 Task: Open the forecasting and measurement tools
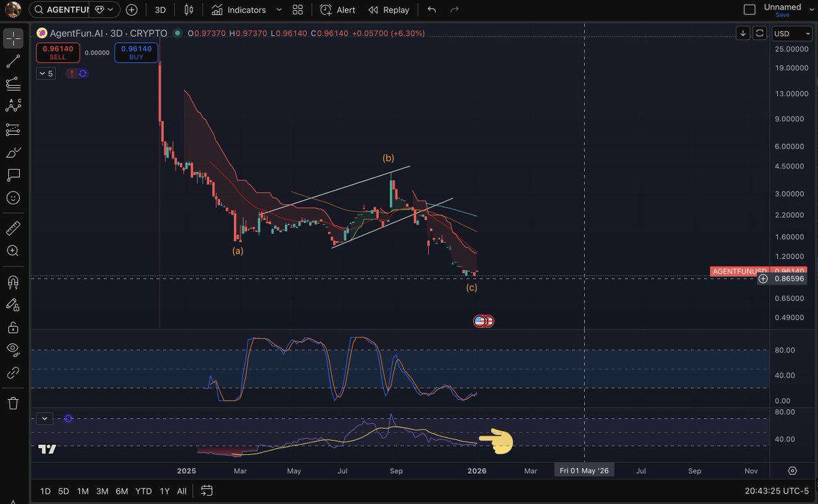[x=13, y=129]
